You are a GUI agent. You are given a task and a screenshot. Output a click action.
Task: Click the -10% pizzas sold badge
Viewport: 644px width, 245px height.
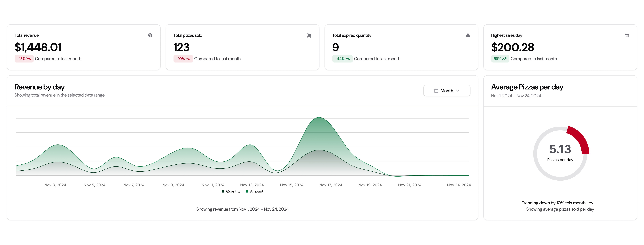click(x=183, y=59)
